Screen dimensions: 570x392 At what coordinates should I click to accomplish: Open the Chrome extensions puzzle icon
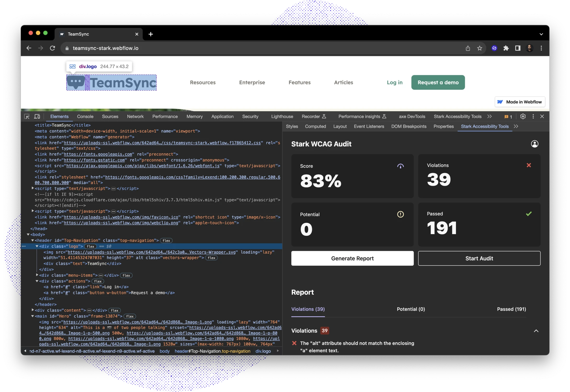[x=506, y=48]
